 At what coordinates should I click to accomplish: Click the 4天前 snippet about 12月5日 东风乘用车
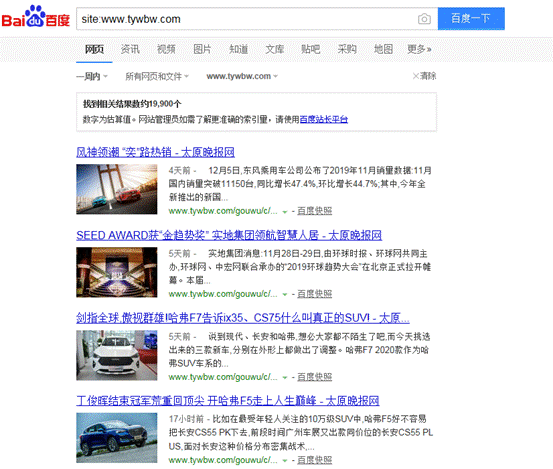click(x=300, y=184)
